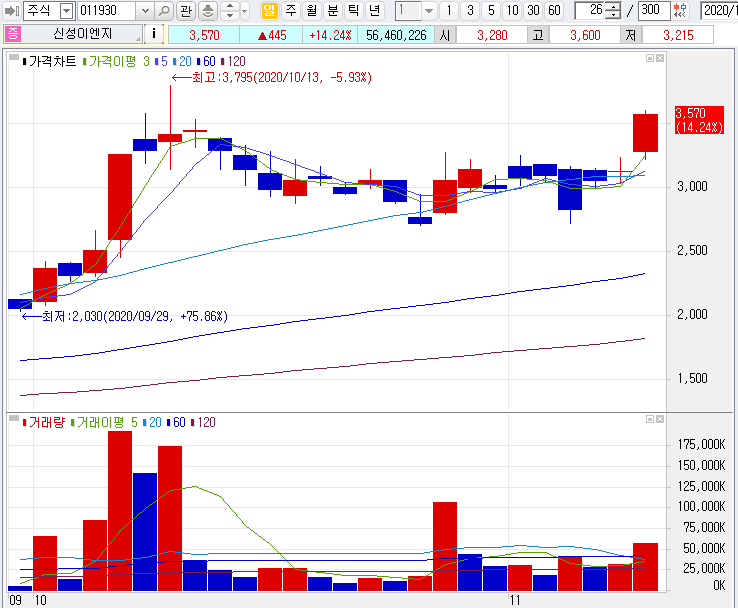Click the 최고:3,795 high annotation

pyautogui.click(x=272, y=77)
